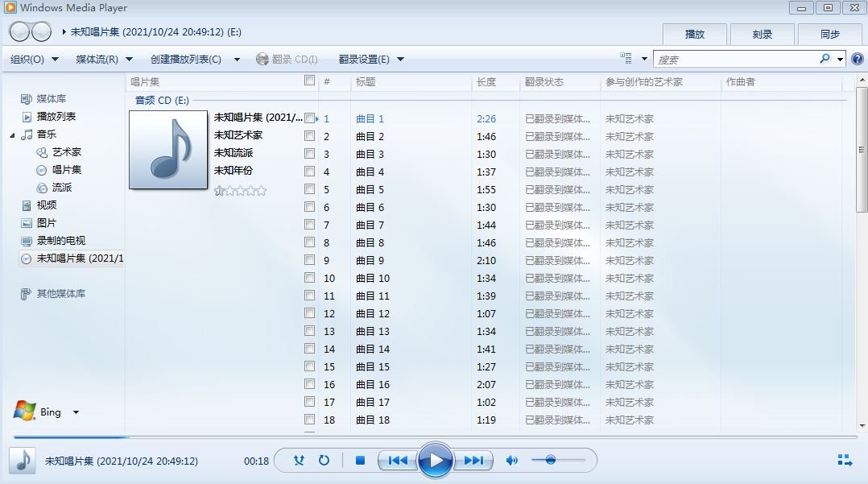Switch to the 刻录 tab
Viewport: 868px width, 484px height.
point(762,34)
